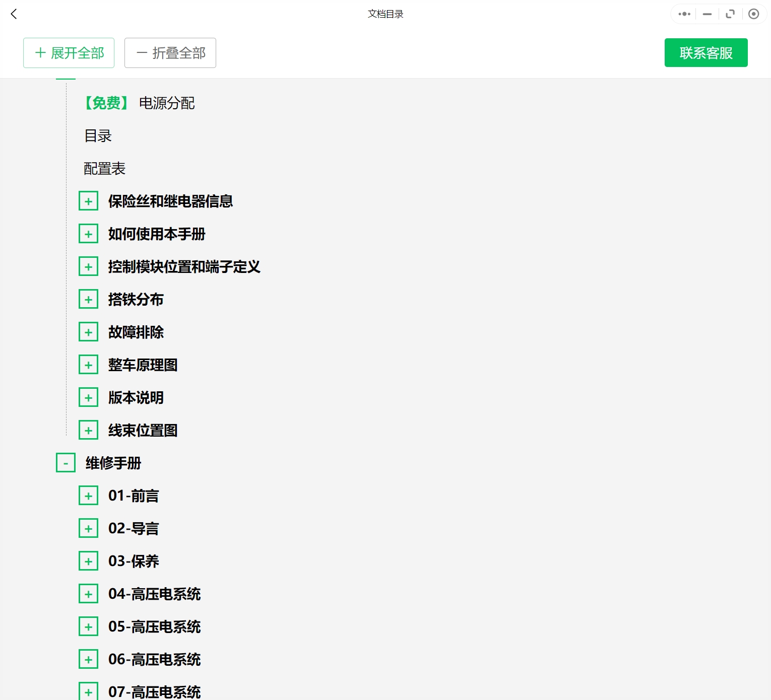771x700 pixels.
Task: Click the plus icon beside 整车原理图
Action: 89,365
